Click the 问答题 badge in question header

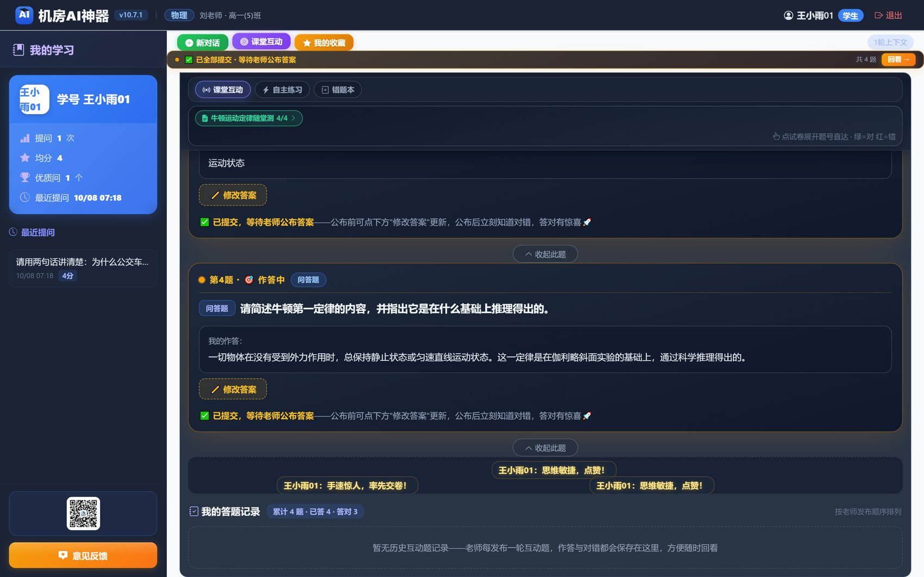[308, 280]
